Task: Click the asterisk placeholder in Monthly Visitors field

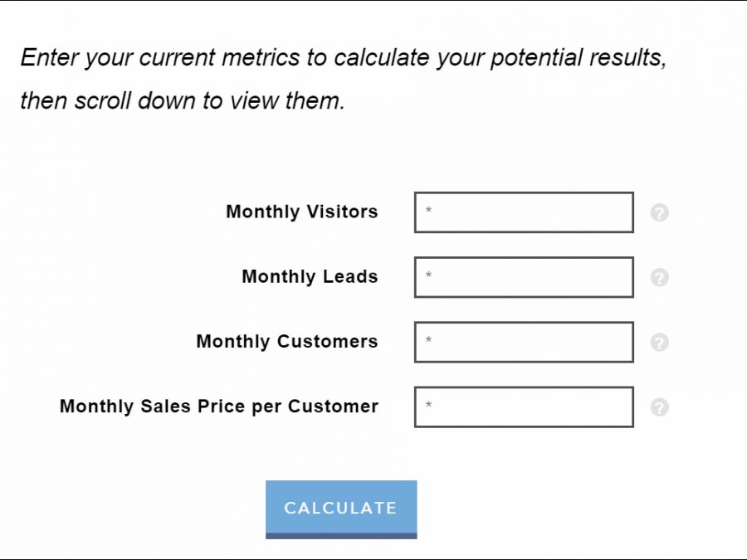Action: click(x=428, y=212)
